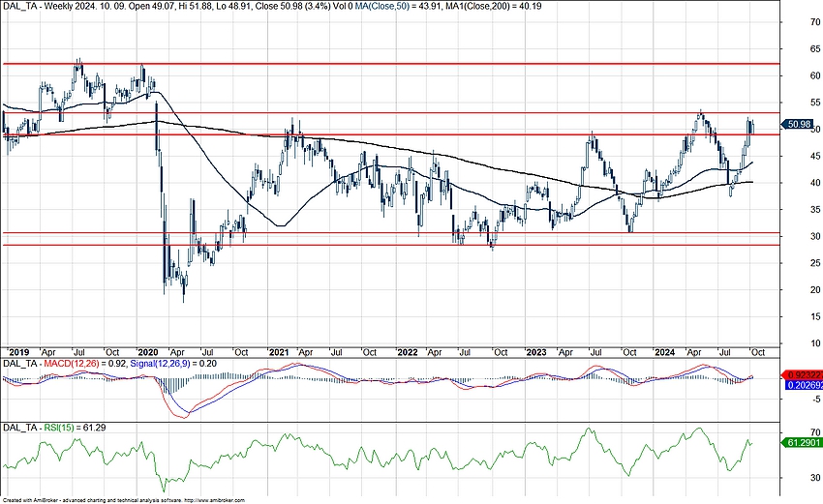Click the 'Apr' label right after 2020

(177, 352)
